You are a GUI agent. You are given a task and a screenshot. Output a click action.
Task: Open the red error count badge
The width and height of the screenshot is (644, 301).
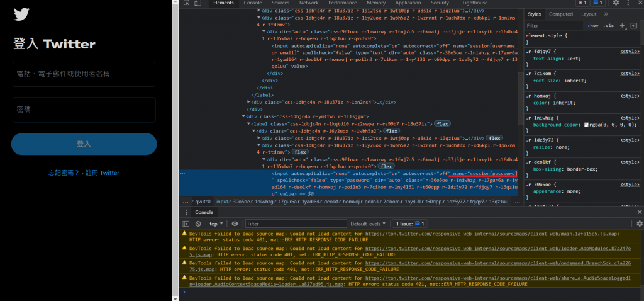582,3
